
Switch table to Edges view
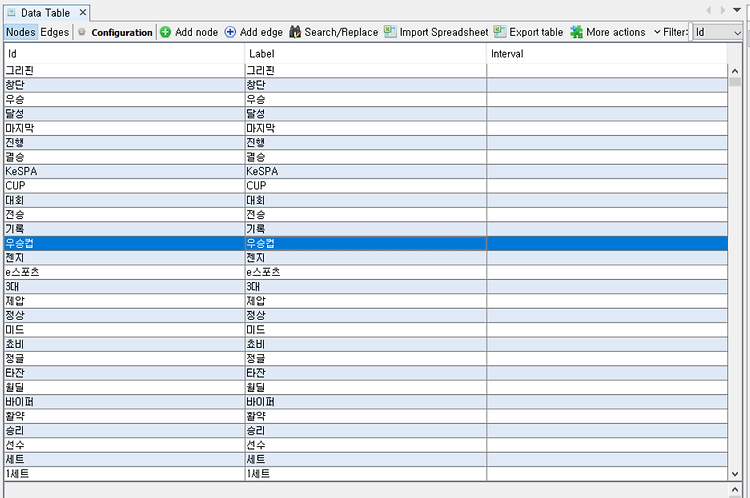point(55,32)
